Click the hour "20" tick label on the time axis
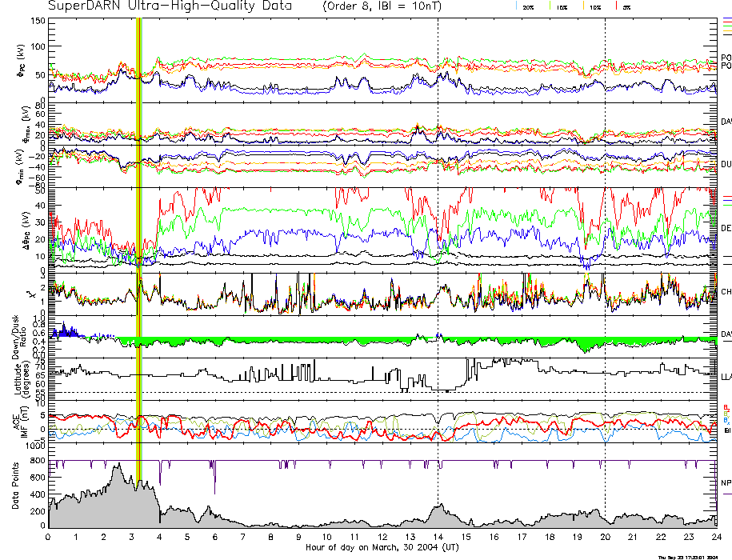732x560 pixels. (605, 537)
